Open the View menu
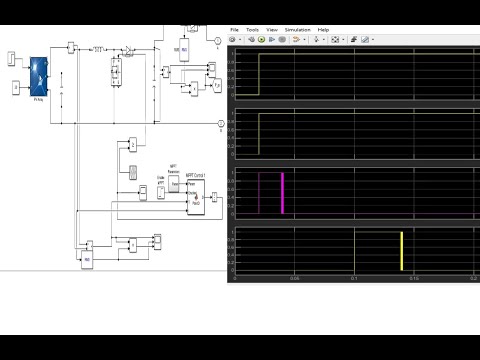Viewport: 480px width, 360px height. tap(272, 30)
